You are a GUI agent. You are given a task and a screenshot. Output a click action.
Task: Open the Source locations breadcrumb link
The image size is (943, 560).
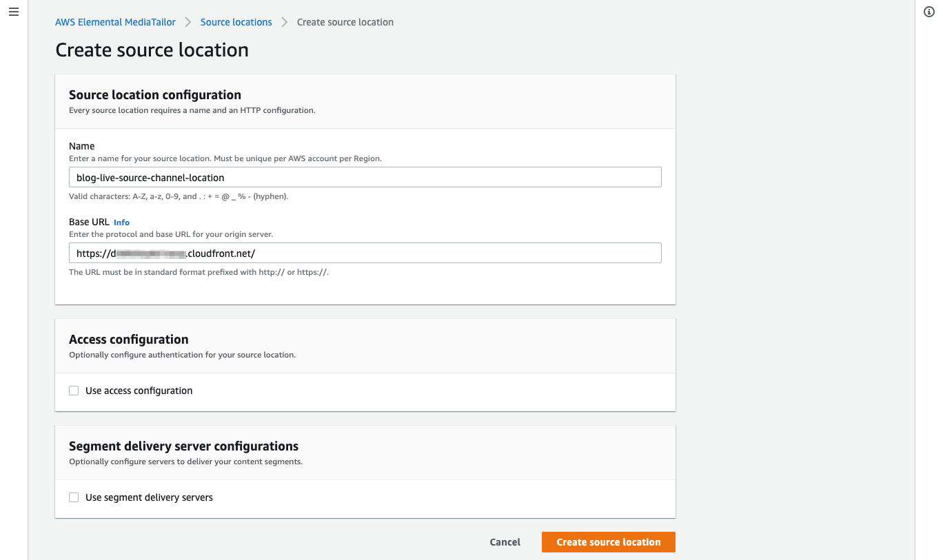point(236,22)
